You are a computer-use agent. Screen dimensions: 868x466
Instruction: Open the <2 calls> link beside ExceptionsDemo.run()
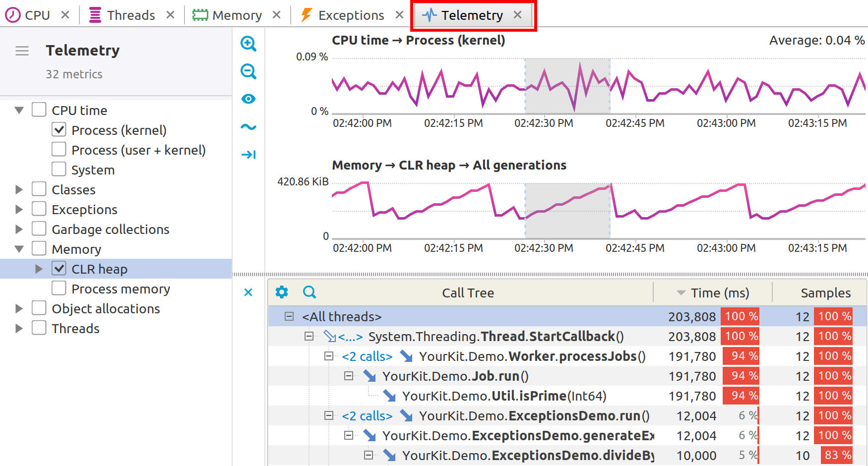click(367, 415)
